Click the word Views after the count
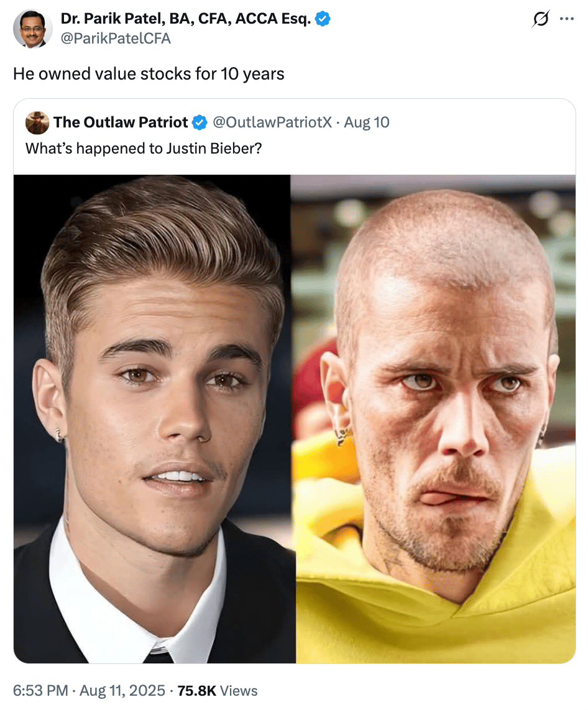Screen dimensions: 588x710 239,691
